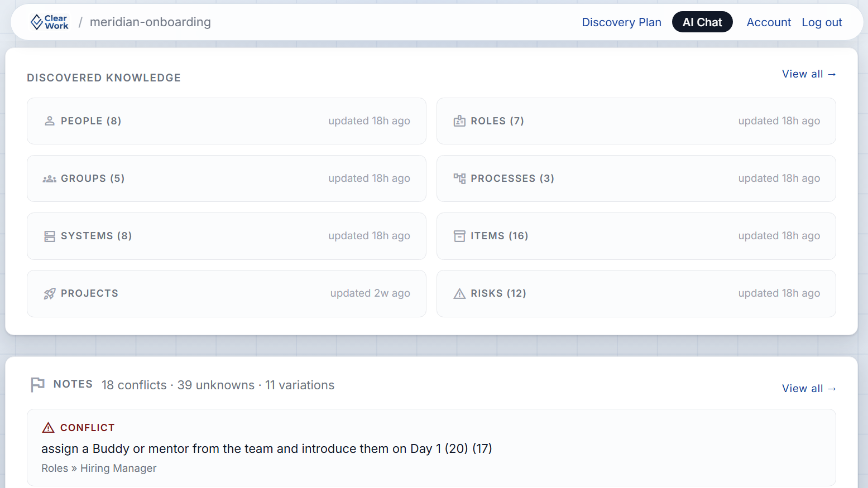This screenshot has height=488, width=868.
Task: Click the Items archive box icon
Action: (459, 236)
